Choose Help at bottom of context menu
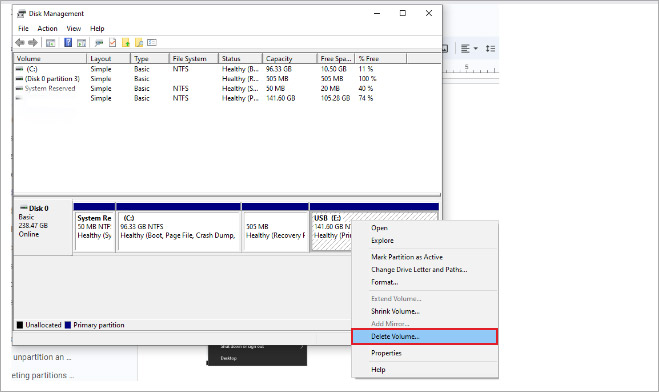 (425, 369)
